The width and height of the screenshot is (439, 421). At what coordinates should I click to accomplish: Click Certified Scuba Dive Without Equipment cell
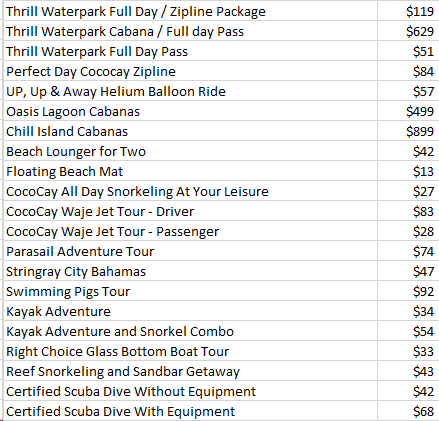point(190,391)
